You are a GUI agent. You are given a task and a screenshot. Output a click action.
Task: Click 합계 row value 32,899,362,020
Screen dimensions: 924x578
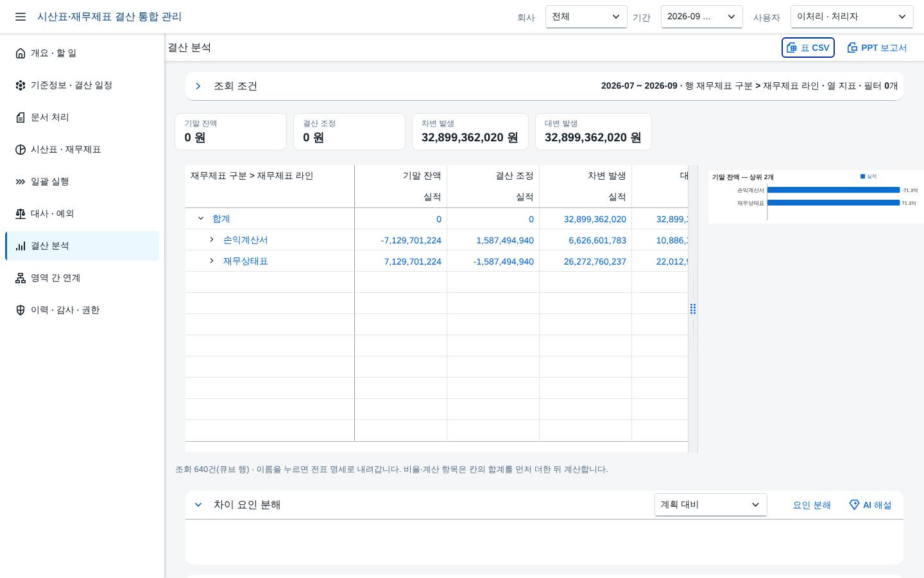595,219
